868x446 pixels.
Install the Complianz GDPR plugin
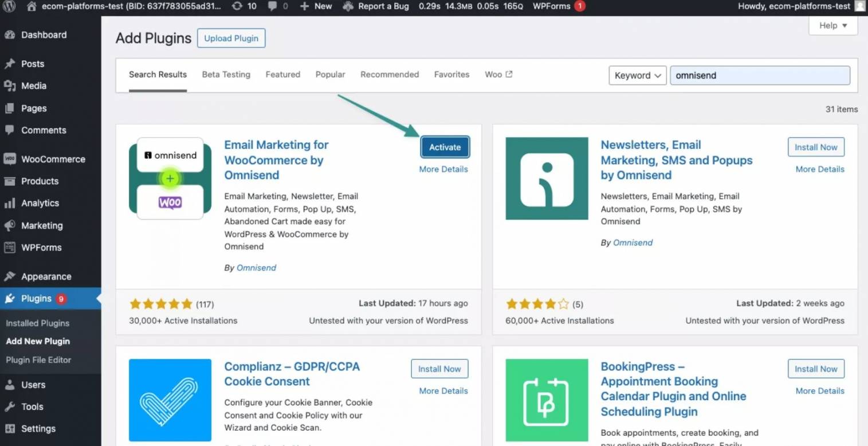point(439,369)
